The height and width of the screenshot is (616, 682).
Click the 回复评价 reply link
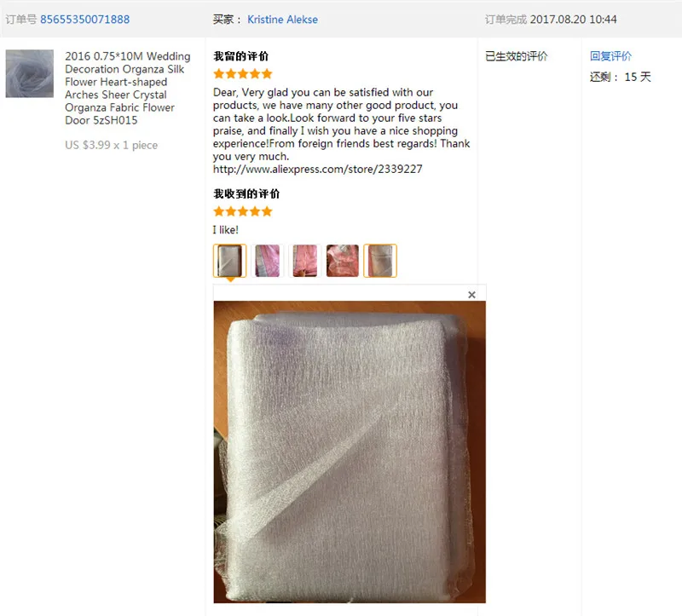point(610,56)
